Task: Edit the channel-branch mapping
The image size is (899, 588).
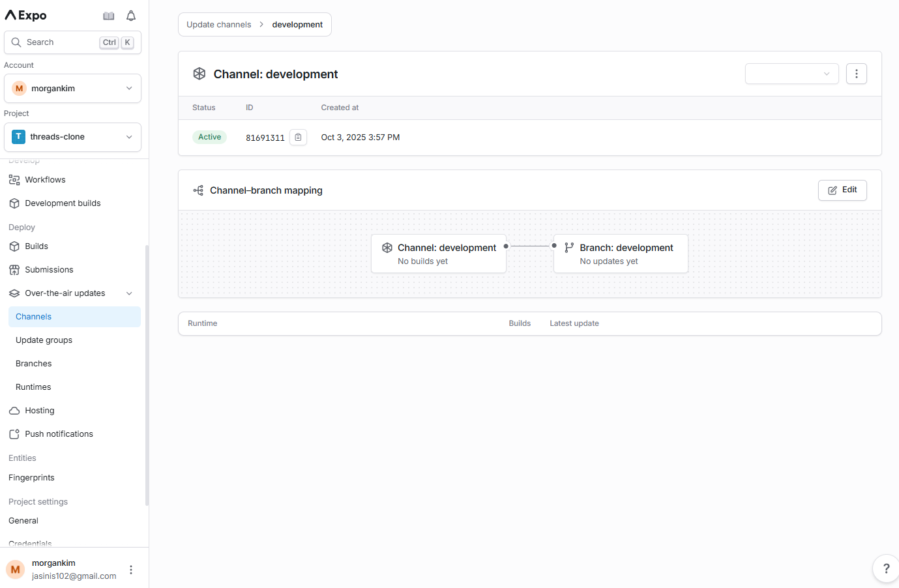Action: (x=842, y=190)
